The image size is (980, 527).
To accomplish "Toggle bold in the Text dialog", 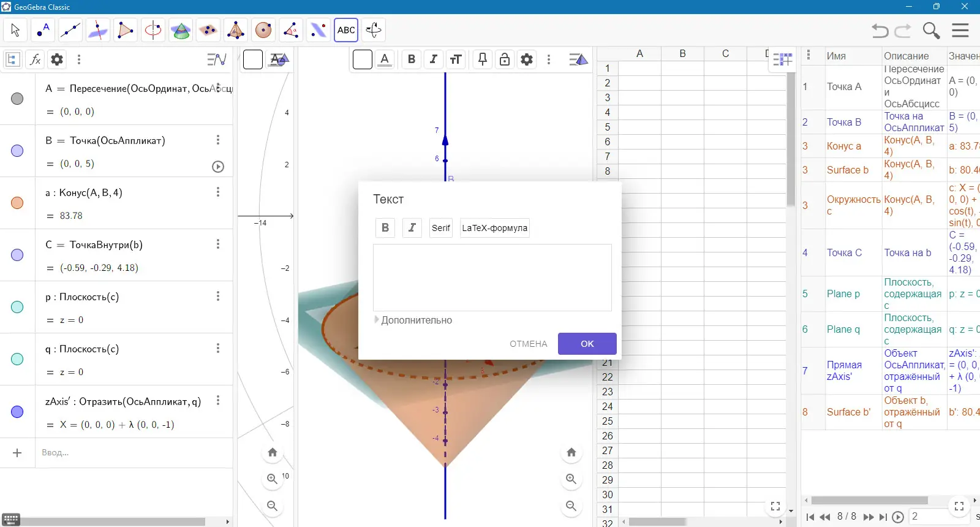I will coord(385,228).
